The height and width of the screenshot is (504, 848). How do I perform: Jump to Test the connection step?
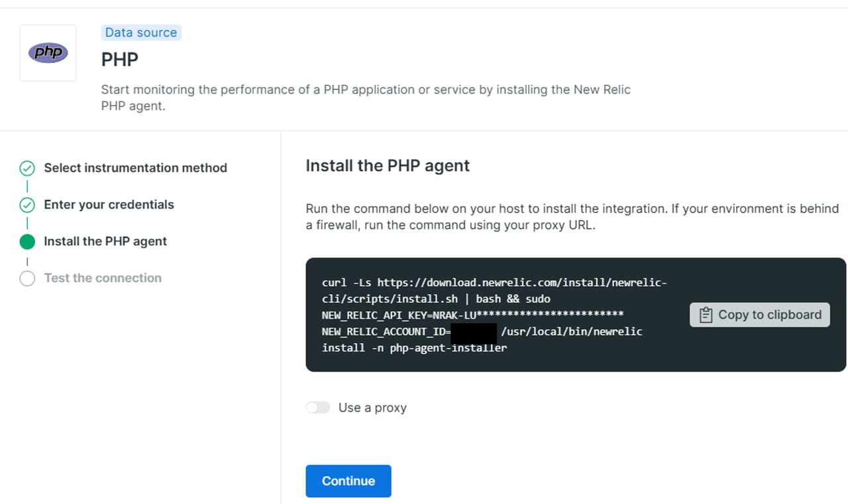tap(103, 278)
